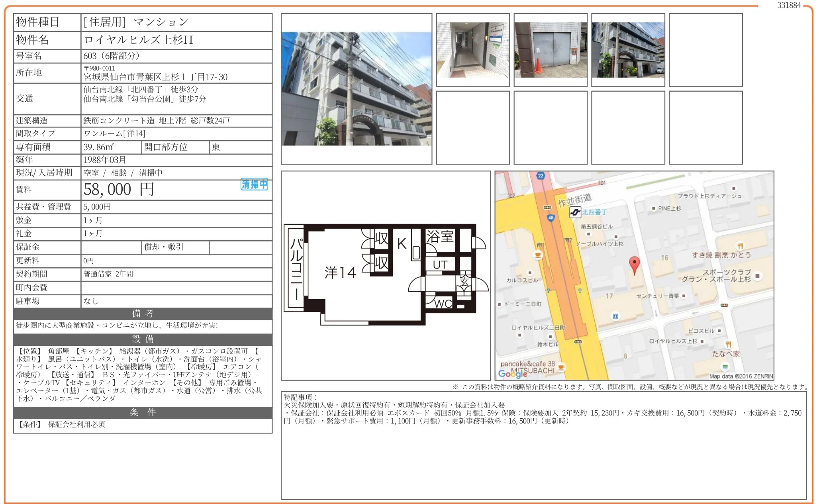This screenshot has height=504, width=819.
Task: Open the building entrance street thumbnail
Action: point(628,50)
